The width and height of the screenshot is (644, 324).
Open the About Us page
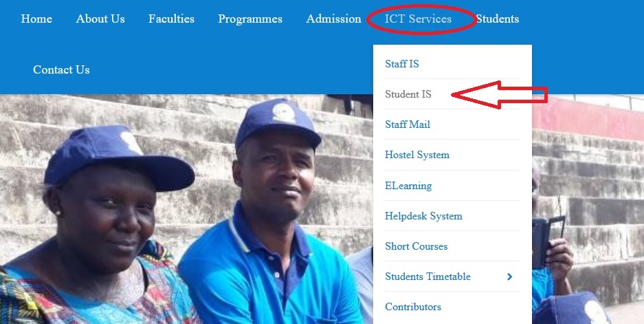pyautogui.click(x=100, y=19)
